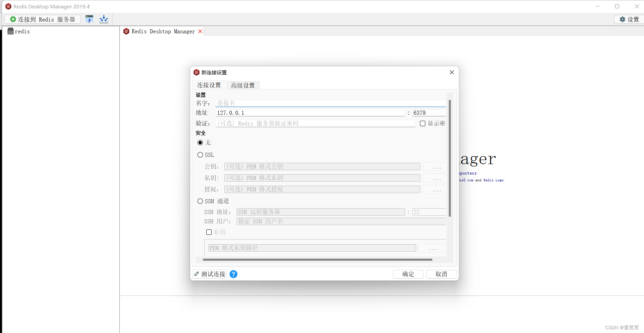Select the SSL security radio button
The height and width of the screenshot is (333, 644).
pyautogui.click(x=200, y=155)
